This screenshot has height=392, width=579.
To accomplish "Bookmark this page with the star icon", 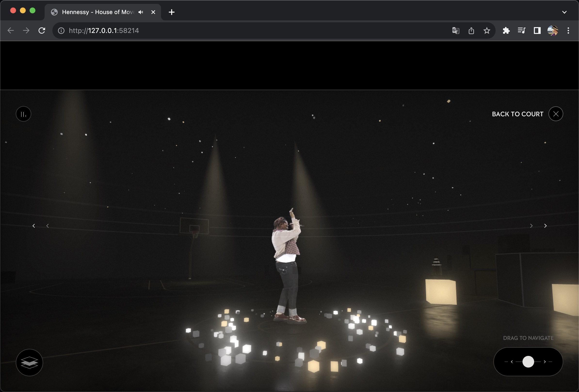I will (487, 31).
